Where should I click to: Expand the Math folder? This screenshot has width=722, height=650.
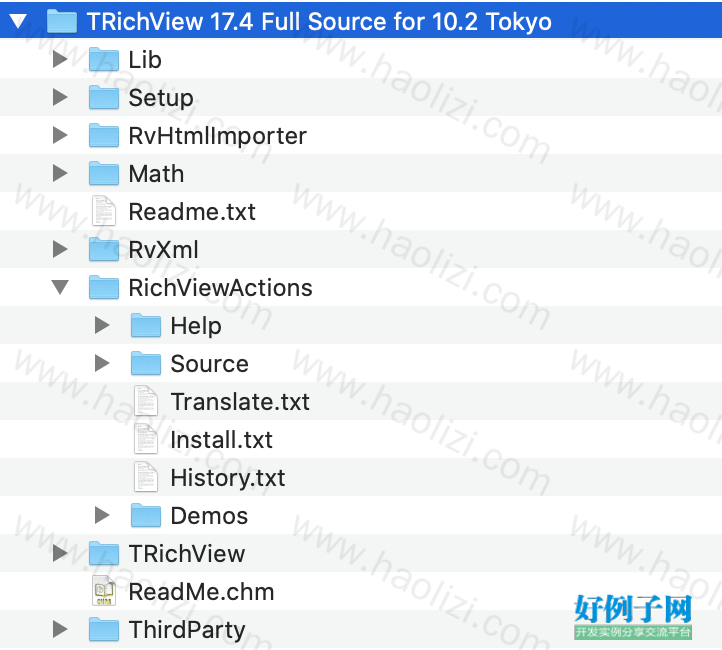pos(60,173)
